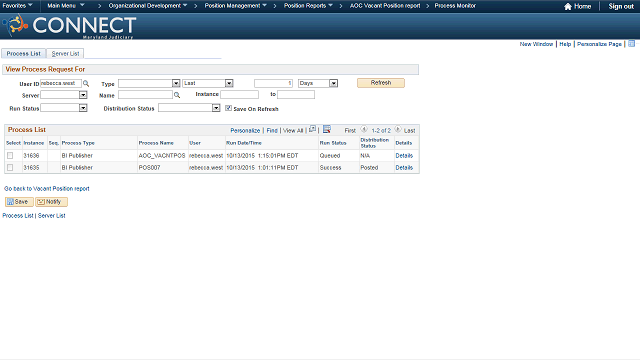The width and height of the screenshot is (640, 360).
Task: Show next row arrow in Process List
Action: pyautogui.click(x=398, y=129)
